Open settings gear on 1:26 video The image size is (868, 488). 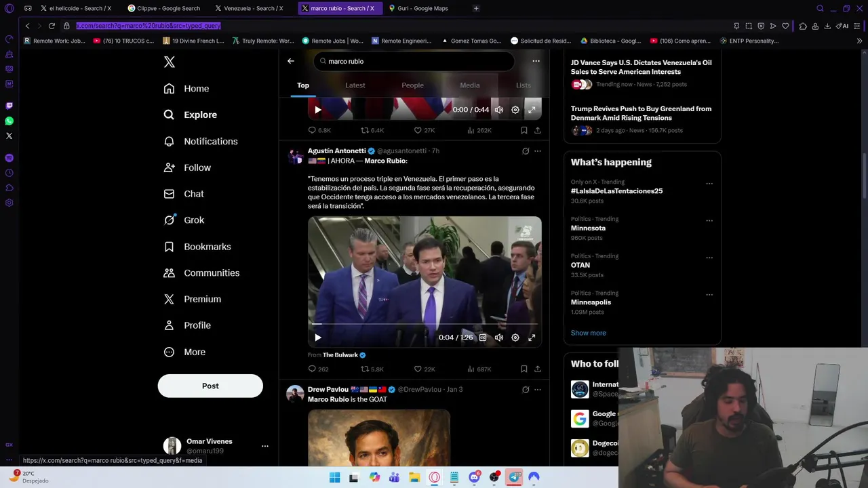pos(515,338)
